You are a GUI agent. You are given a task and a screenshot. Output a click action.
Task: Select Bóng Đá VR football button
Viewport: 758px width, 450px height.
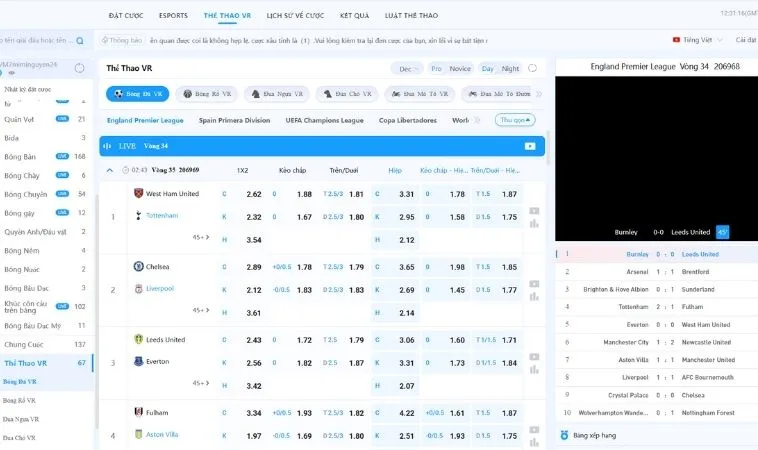coord(138,94)
